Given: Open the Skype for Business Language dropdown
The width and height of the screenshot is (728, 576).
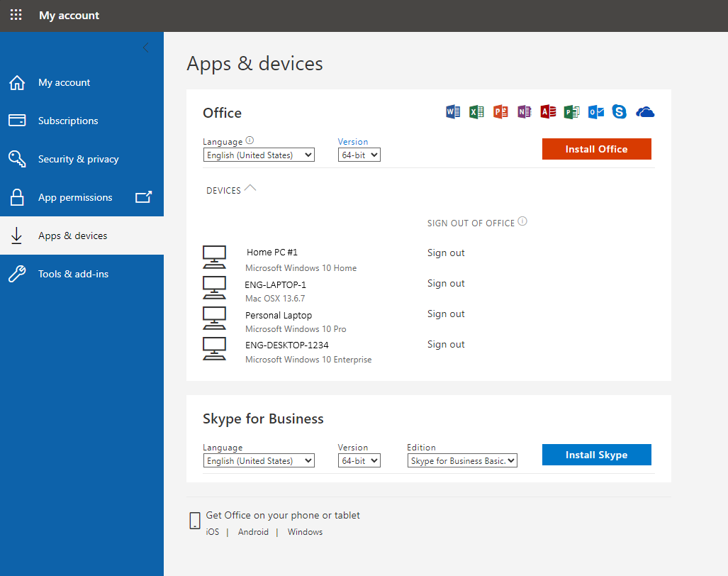Looking at the screenshot, I should (259, 460).
